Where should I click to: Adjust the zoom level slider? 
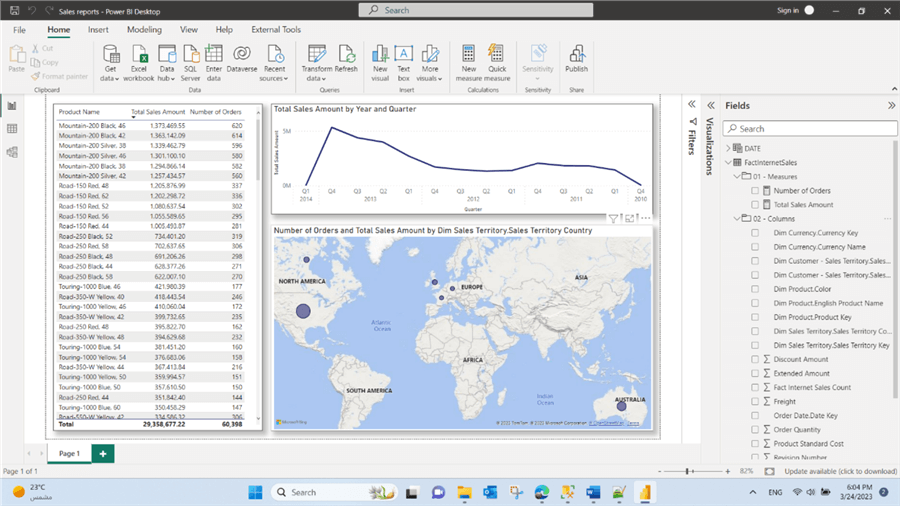click(x=688, y=471)
